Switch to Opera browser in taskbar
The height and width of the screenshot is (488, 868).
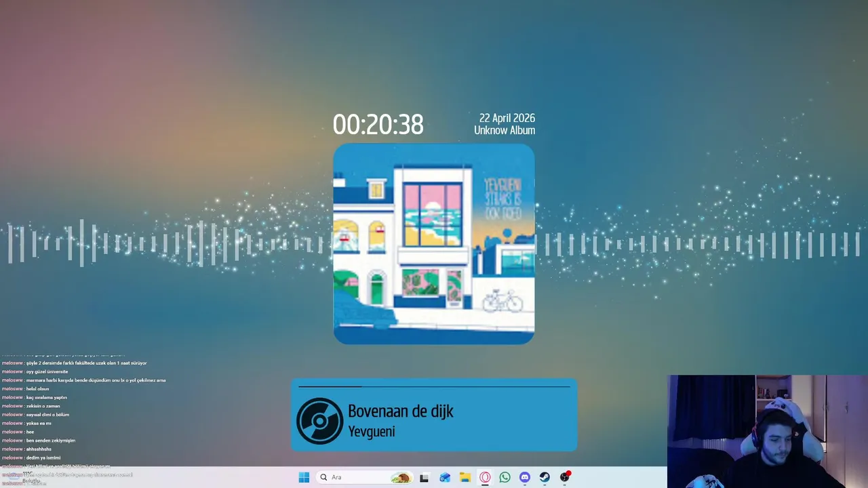pyautogui.click(x=485, y=477)
